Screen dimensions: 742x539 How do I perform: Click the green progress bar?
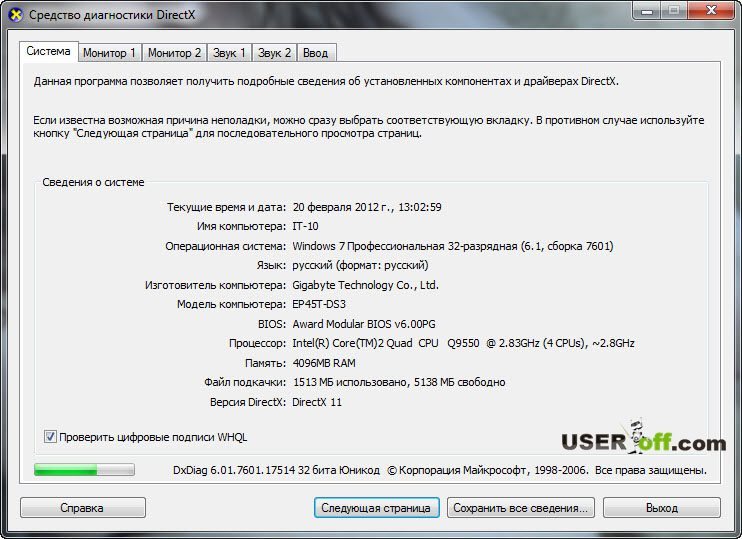pos(84,469)
